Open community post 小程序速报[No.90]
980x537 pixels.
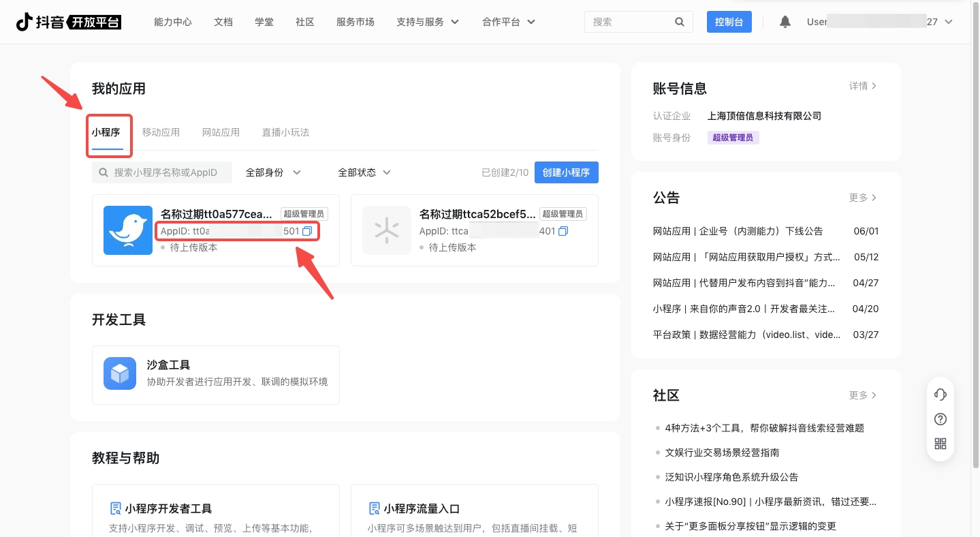coord(770,502)
